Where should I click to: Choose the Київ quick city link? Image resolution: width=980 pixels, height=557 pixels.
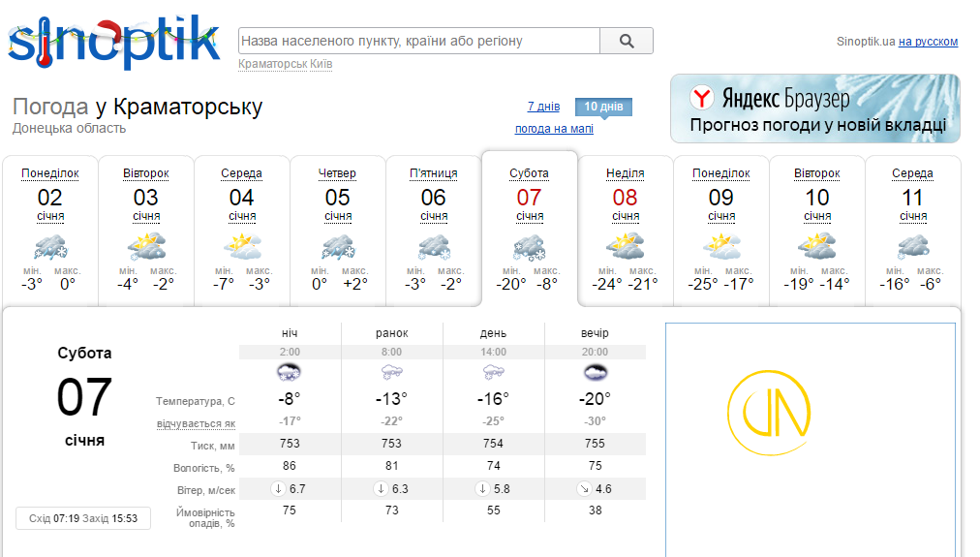click(x=322, y=64)
